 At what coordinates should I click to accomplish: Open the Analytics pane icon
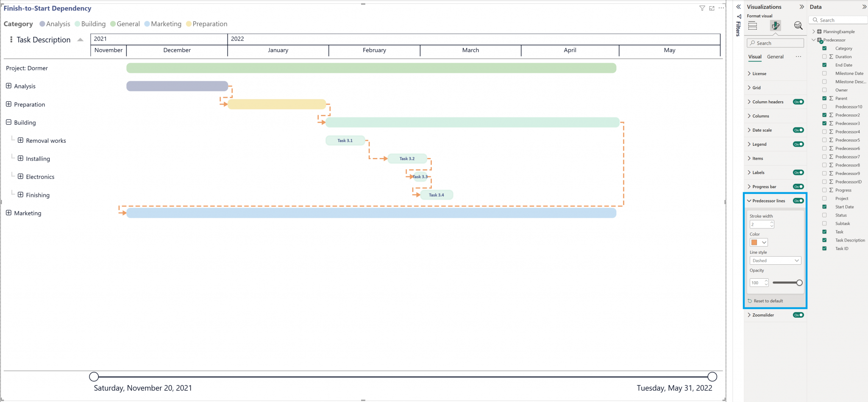coord(798,26)
